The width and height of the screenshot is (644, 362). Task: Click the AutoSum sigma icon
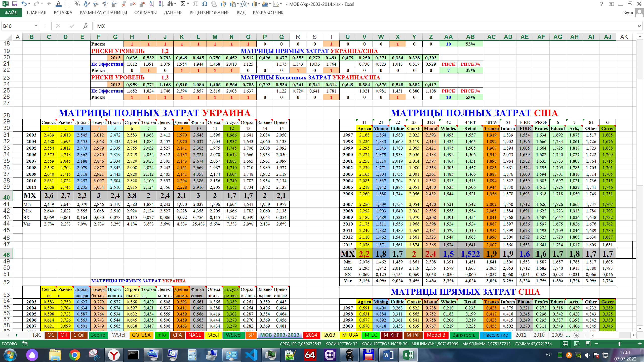pos(183,4)
